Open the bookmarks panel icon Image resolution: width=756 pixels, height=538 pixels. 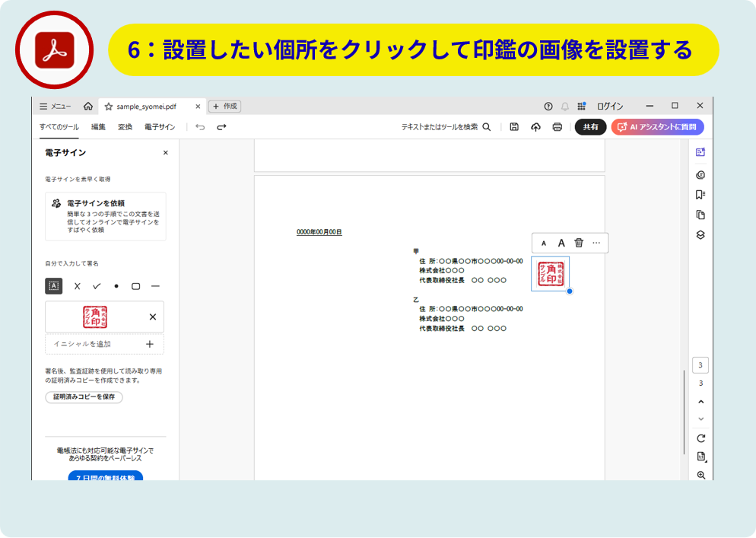(700, 195)
